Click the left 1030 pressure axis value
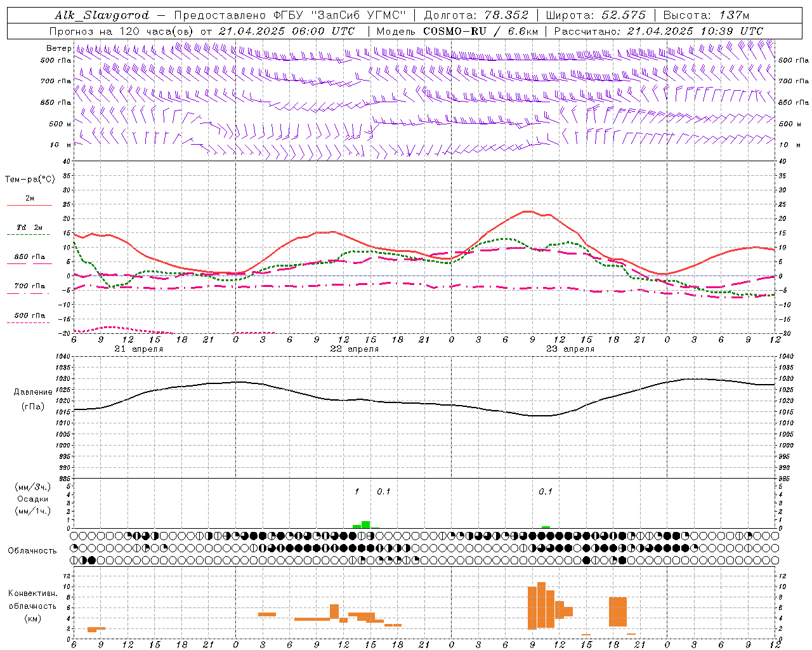The height and width of the screenshot is (650, 812). pos(62,379)
